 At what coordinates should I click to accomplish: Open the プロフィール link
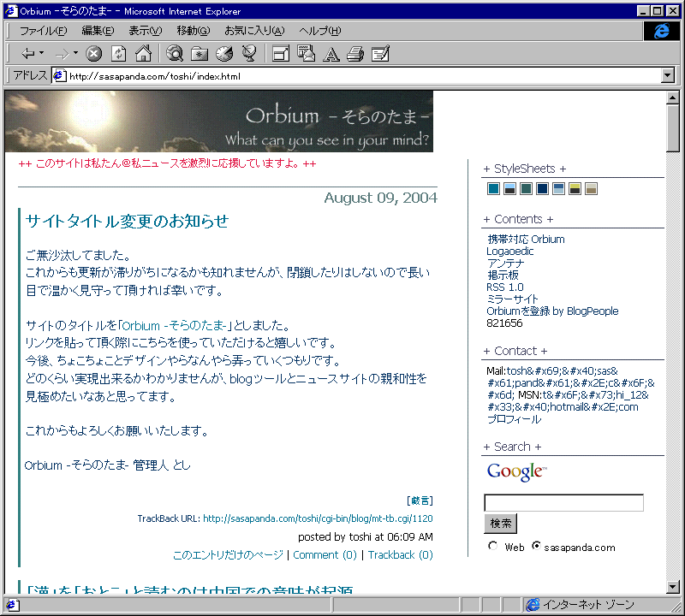515,419
